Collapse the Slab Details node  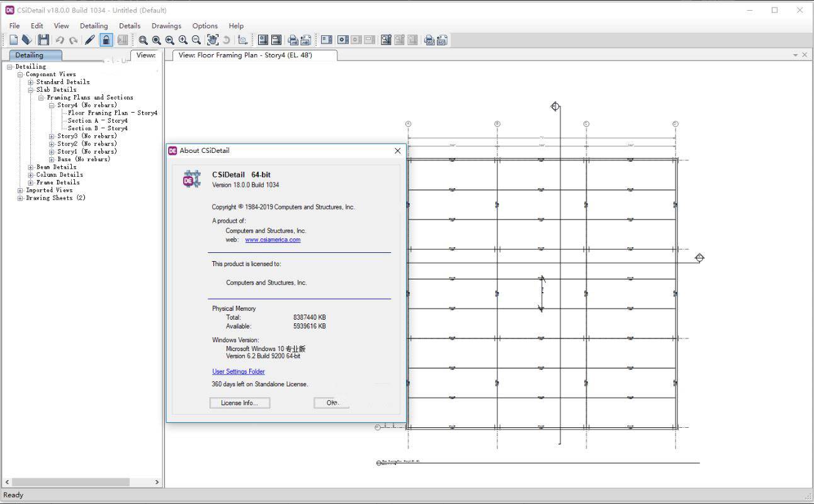tap(31, 90)
